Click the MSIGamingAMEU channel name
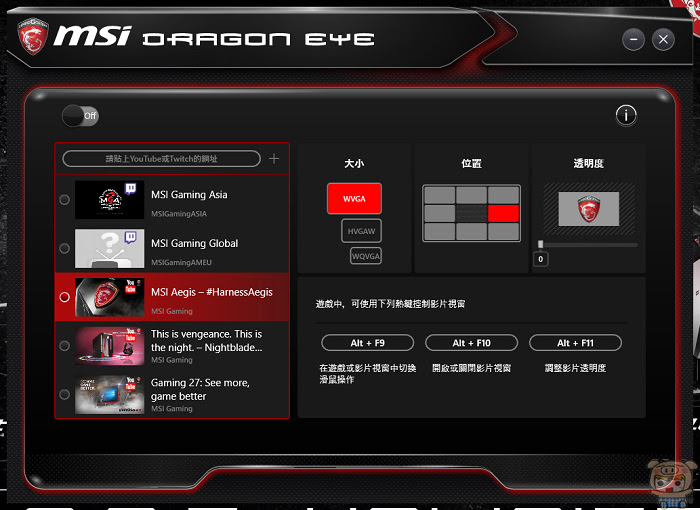Image resolution: width=700 pixels, height=510 pixels. click(181, 263)
